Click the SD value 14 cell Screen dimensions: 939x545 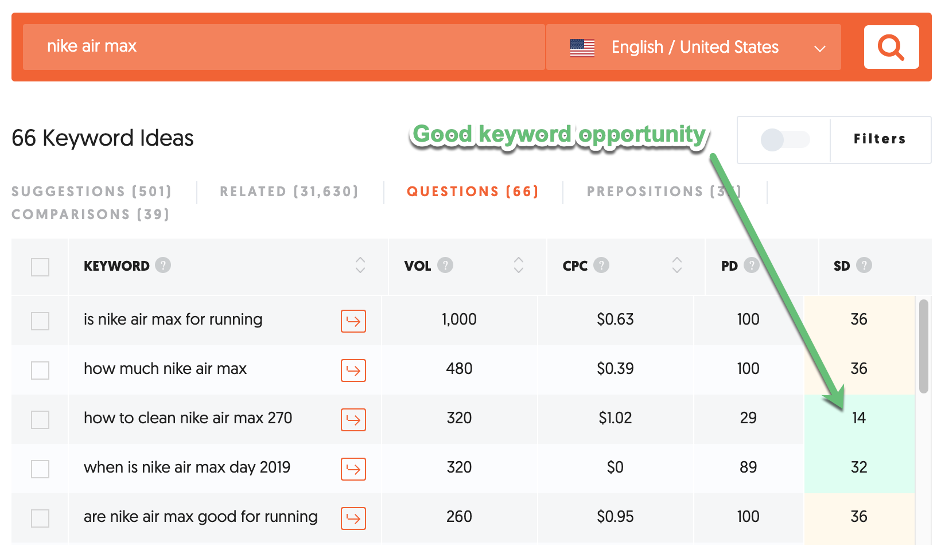coord(859,418)
